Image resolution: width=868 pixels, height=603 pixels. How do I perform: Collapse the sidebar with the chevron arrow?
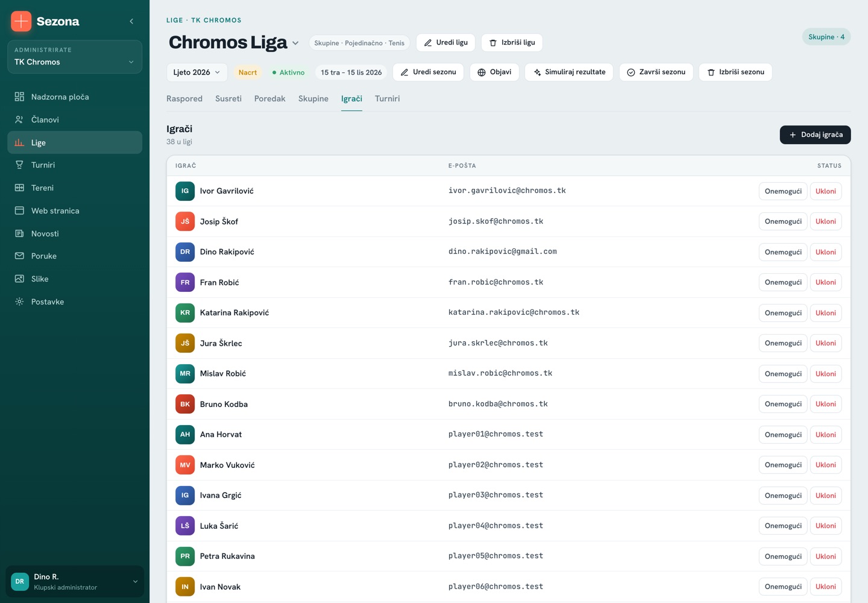point(131,21)
